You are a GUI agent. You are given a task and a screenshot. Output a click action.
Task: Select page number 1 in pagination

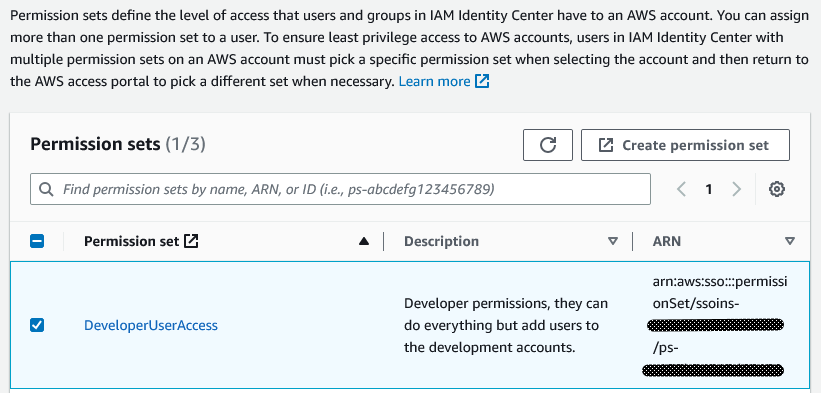point(708,189)
